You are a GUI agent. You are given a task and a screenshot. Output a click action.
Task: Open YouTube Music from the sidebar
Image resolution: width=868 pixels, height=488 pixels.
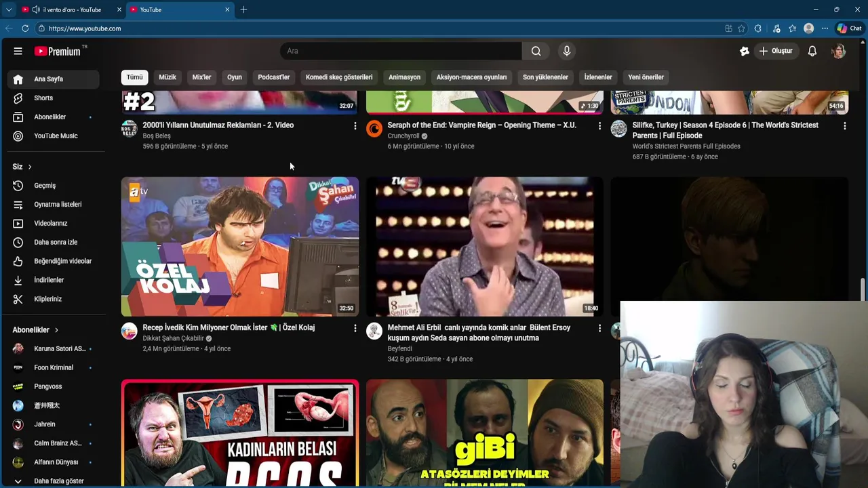click(x=54, y=136)
